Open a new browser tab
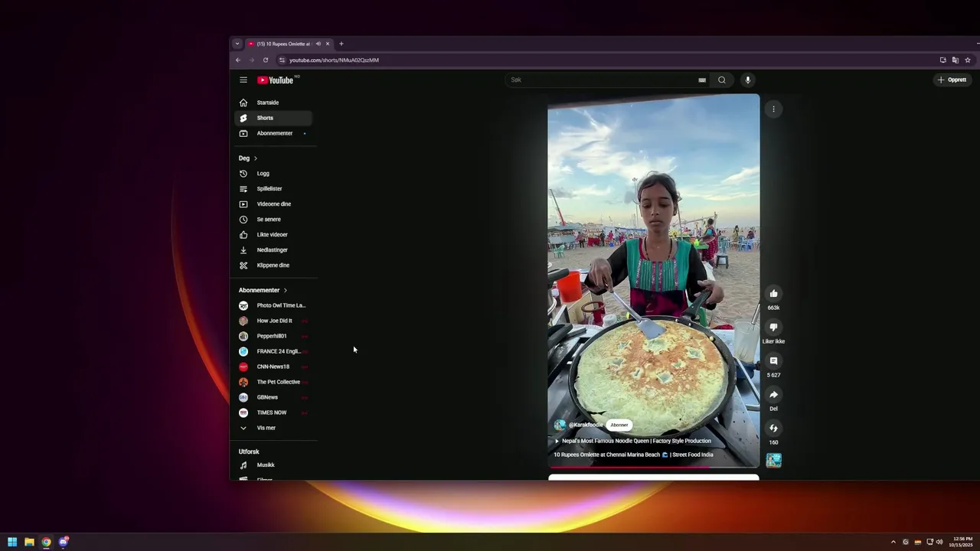This screenshot has height=551, width=980. coord(341,44)
